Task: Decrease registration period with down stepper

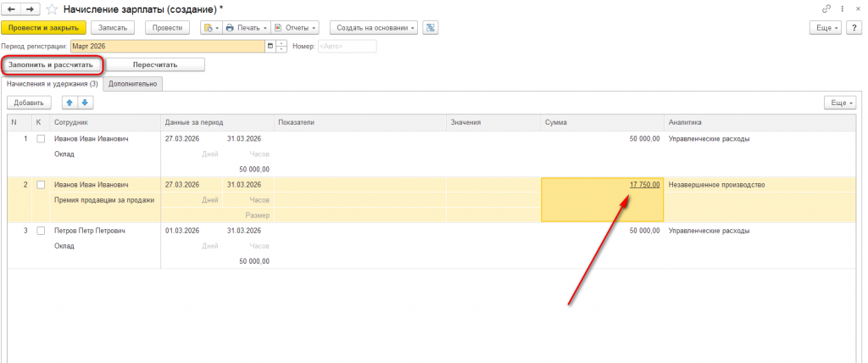Action: [281, 50]
